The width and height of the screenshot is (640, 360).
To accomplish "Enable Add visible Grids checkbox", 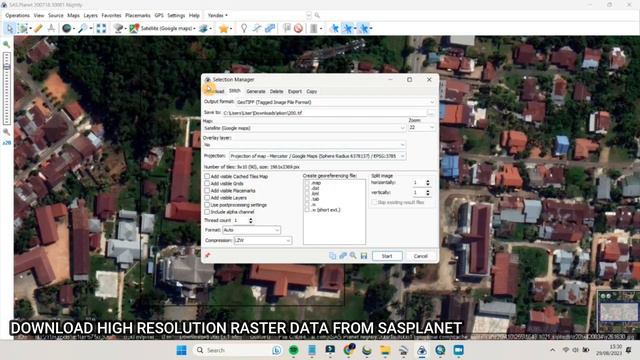I will (207, 184).
